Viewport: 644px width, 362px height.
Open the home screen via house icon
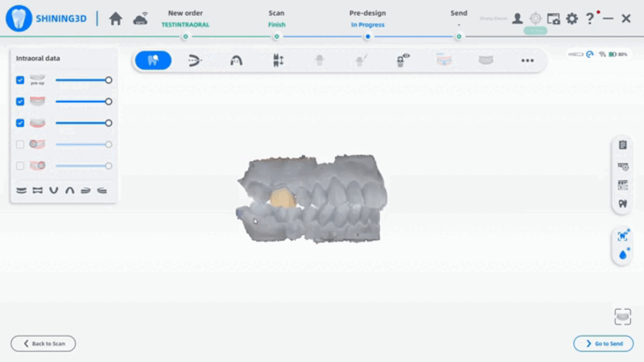pyautogui.click(x=115, y=19)
